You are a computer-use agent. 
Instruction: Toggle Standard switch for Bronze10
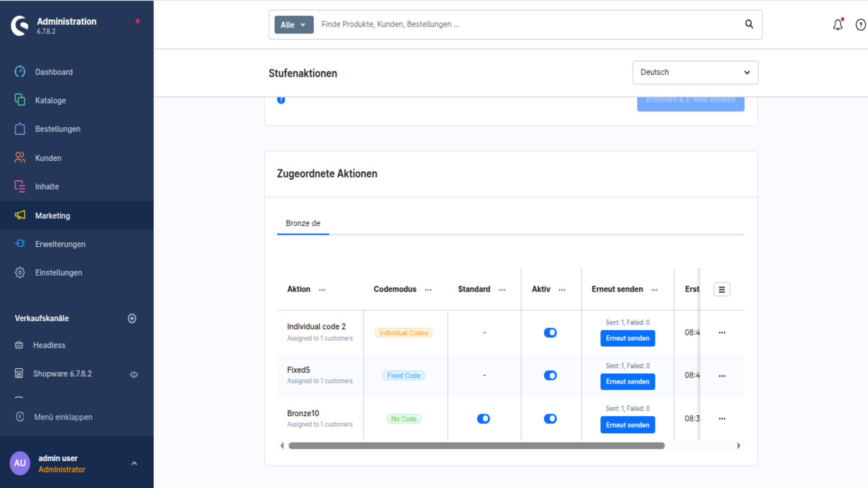483,419
